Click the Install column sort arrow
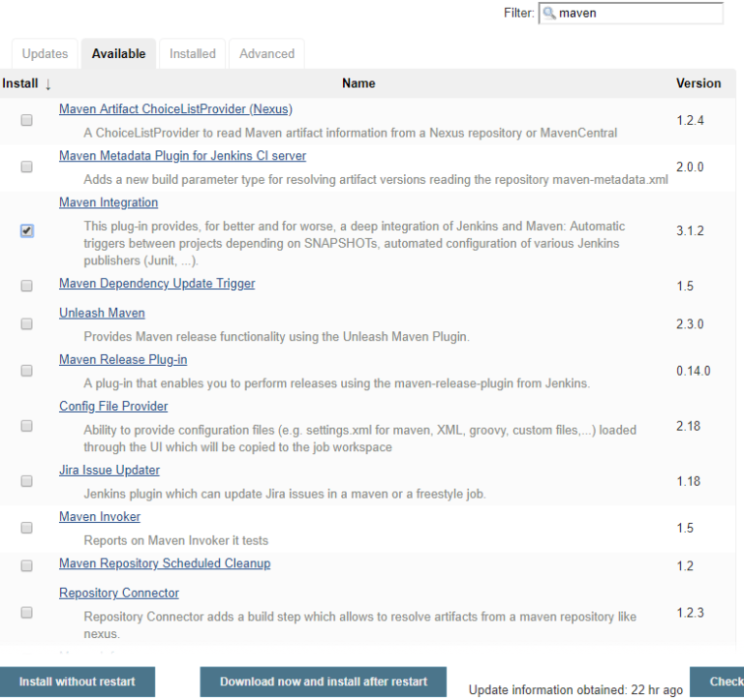The image size is (744, 700). [47, 84]
